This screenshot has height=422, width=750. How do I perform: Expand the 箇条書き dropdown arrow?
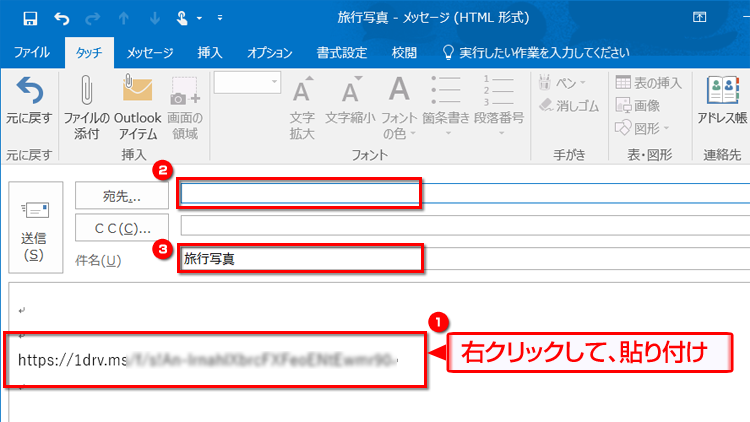pyautogui.click(x=448, y=133)
